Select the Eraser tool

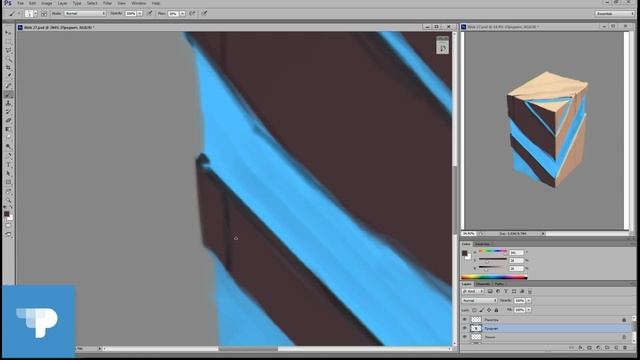(8, 120)
